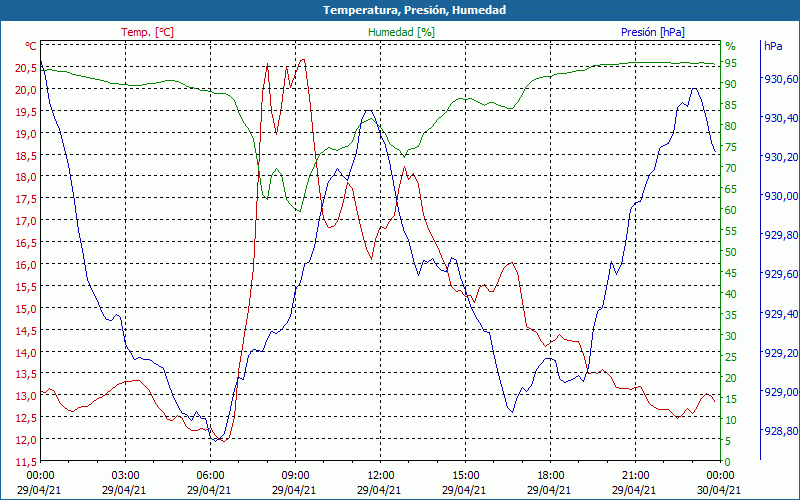Click the green 60 humidity axis value
The image size is (800, 500).
click(x=731, y=210)
